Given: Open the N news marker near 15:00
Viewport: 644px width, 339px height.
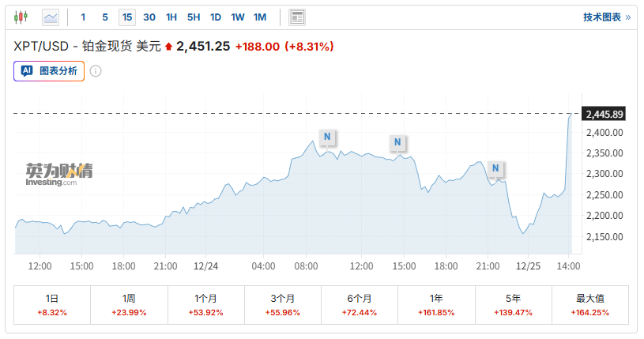Looking at the screenshot, I should pos(398,142).
